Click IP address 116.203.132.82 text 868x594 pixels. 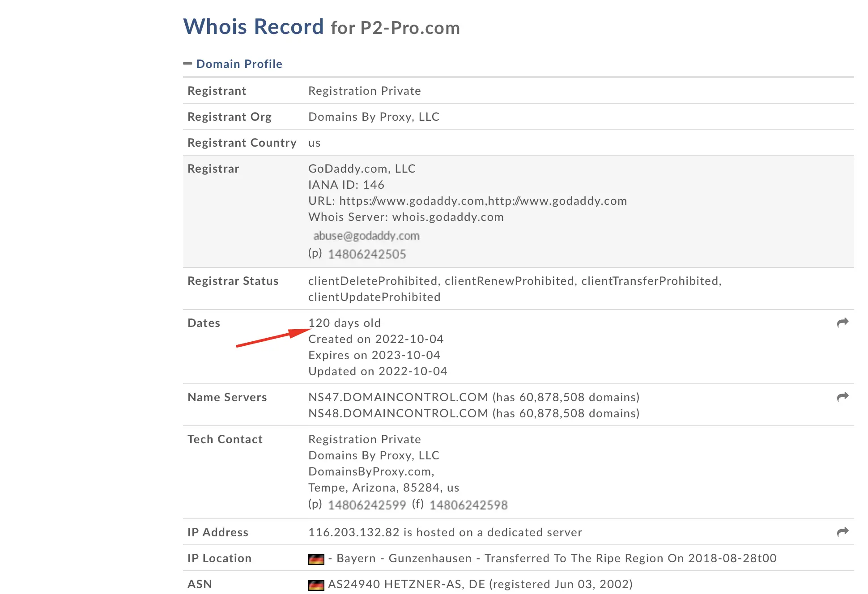point(353,532)
